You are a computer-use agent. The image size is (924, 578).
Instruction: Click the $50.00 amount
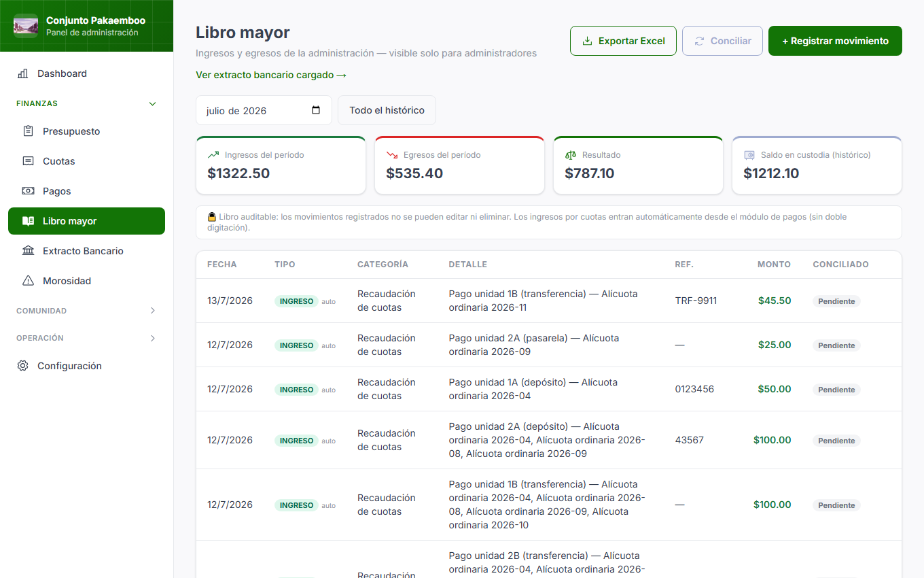(x=775, y=389)
